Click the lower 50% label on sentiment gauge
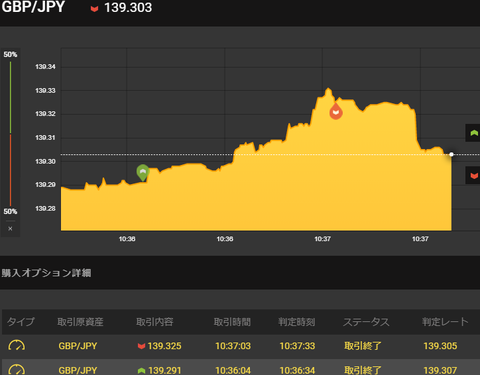The image size is (480, 375). [10, 211]
